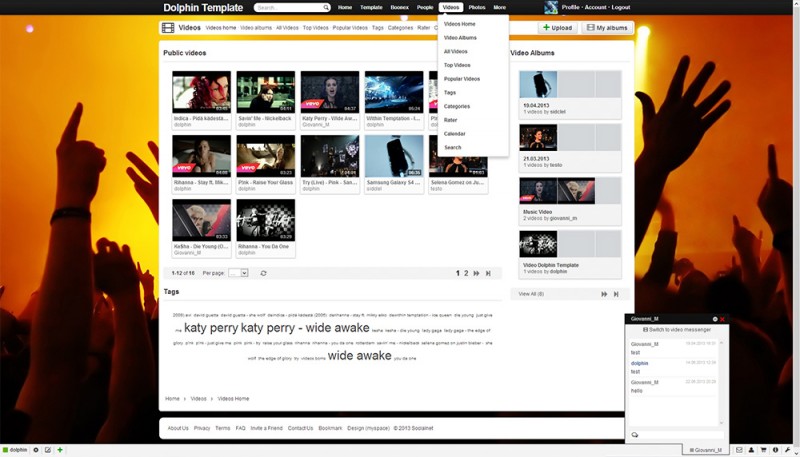This screenshot has width=800, height=457.
Task: Close the Giovanni_M chat window
Action: (x=722, y=319)
